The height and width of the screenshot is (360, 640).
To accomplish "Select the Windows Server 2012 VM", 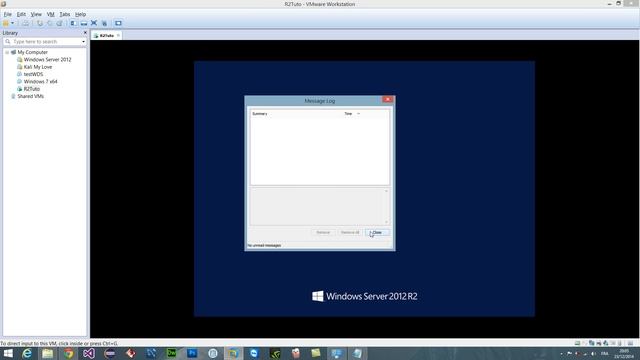I will click(47, 60).
